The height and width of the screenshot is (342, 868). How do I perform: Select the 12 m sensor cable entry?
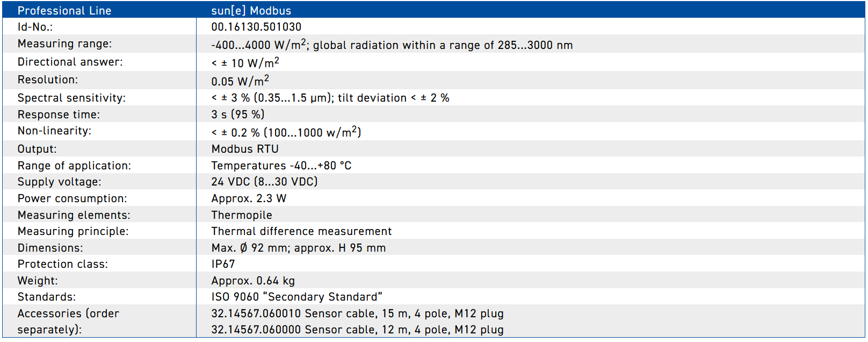(358, 330)
